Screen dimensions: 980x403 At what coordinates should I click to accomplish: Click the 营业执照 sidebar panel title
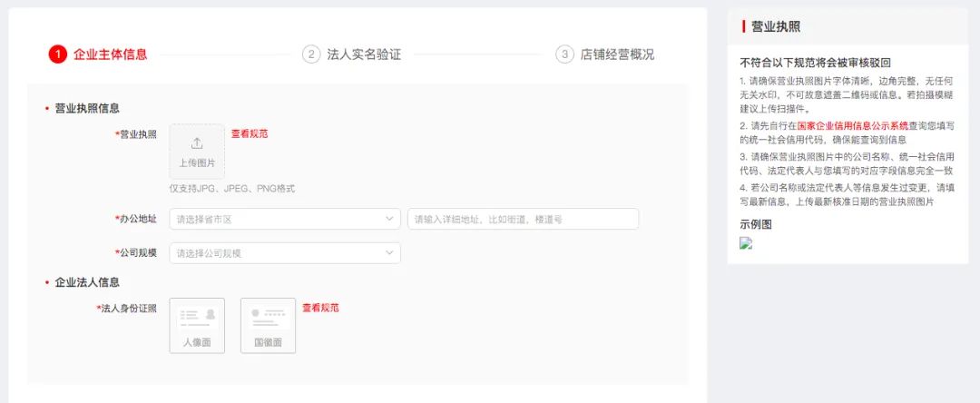pos(776,26)
